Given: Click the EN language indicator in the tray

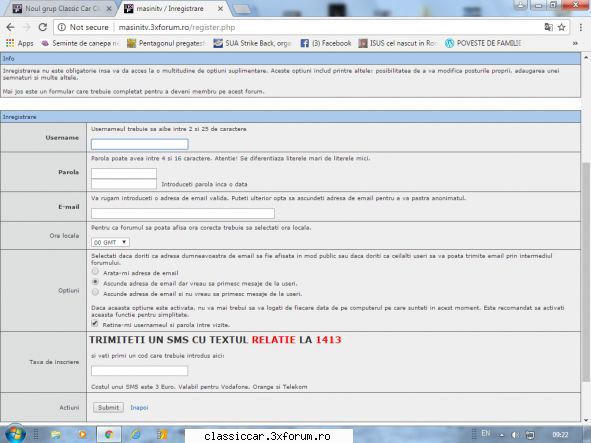Looking at the screenshot, I should point(486,434).
